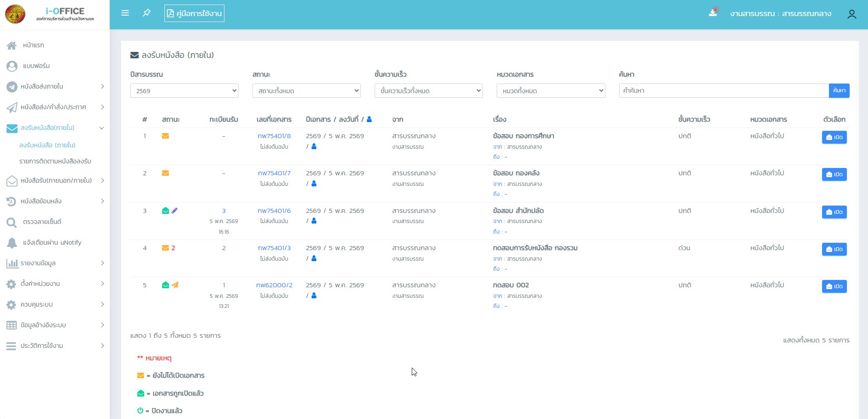Click the pin icon in top bar
Viewport: 868px width, 419px height.
(x=146, y=13)
